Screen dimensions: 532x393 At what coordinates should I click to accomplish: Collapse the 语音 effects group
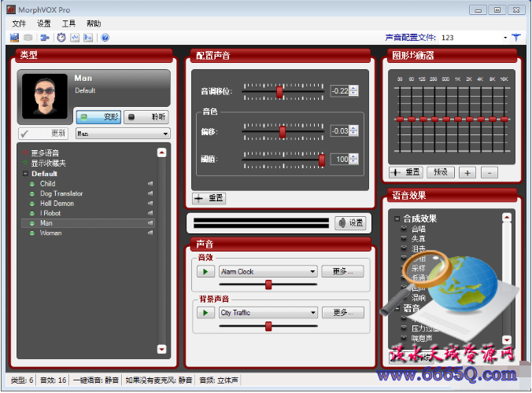[x=397, y=308]
